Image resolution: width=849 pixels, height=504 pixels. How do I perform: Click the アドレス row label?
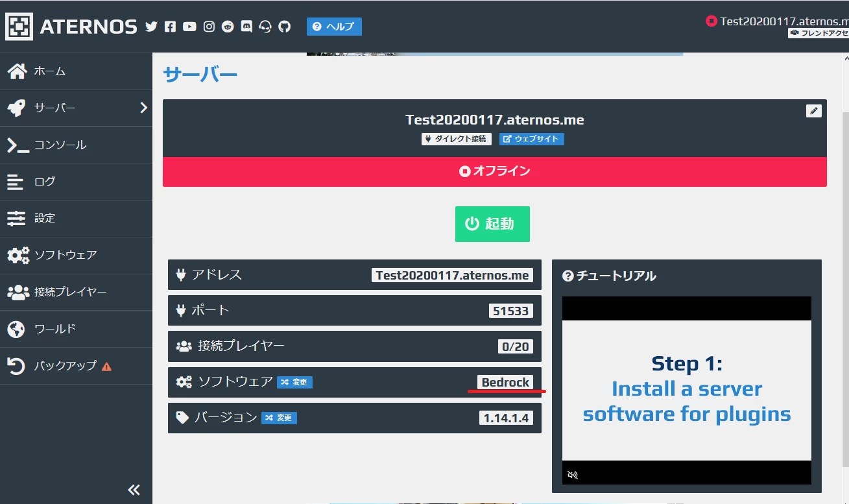coord(217,274)
